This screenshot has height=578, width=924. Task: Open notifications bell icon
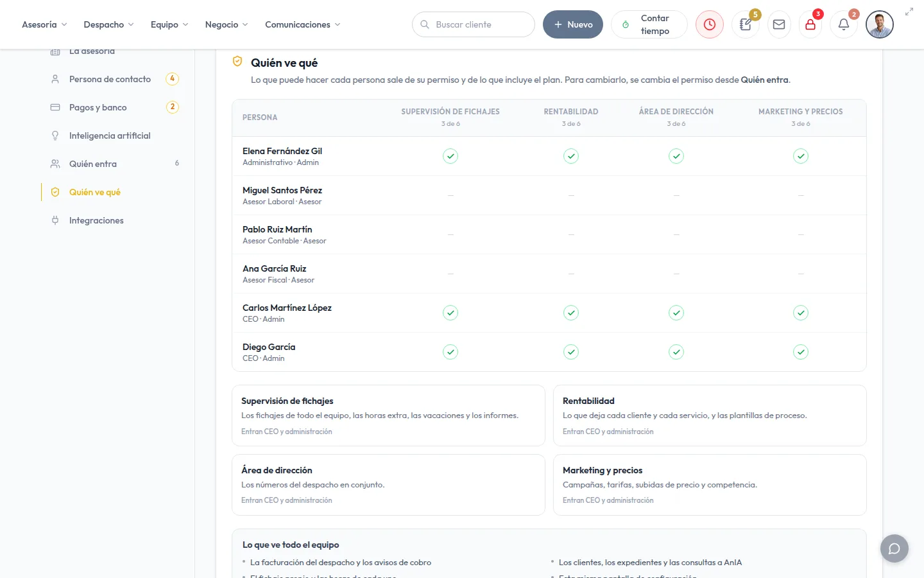(x=844, y=24)
